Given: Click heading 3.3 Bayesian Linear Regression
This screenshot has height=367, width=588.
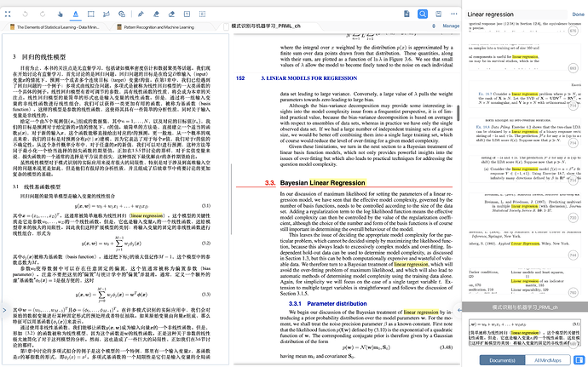Looking at the screenshot, I should [x=315, y=183].
